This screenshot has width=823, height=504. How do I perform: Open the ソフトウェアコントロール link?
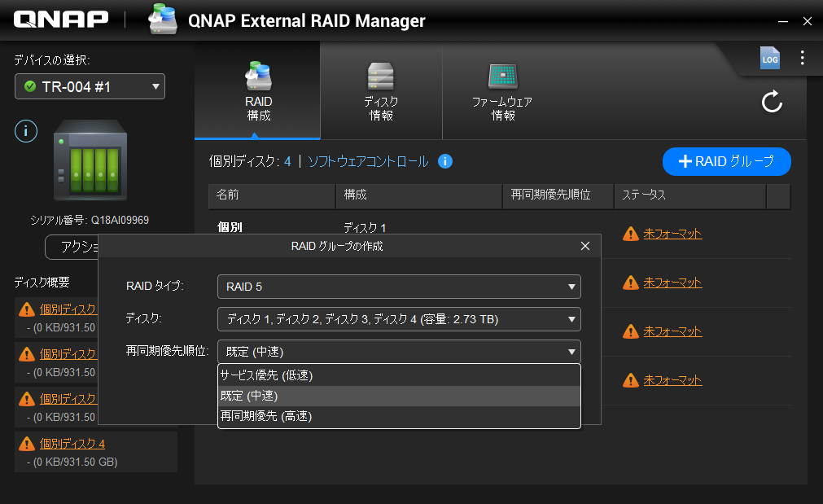(367, 161)
